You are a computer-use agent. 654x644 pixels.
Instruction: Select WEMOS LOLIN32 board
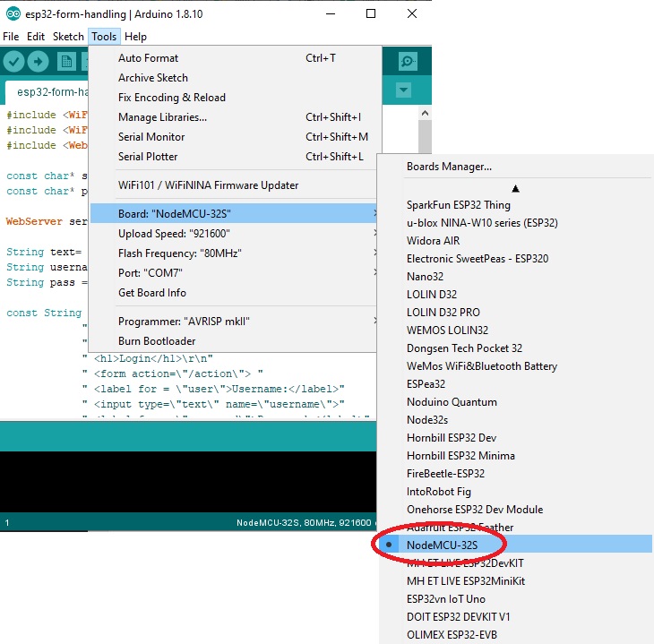[515, 331]
